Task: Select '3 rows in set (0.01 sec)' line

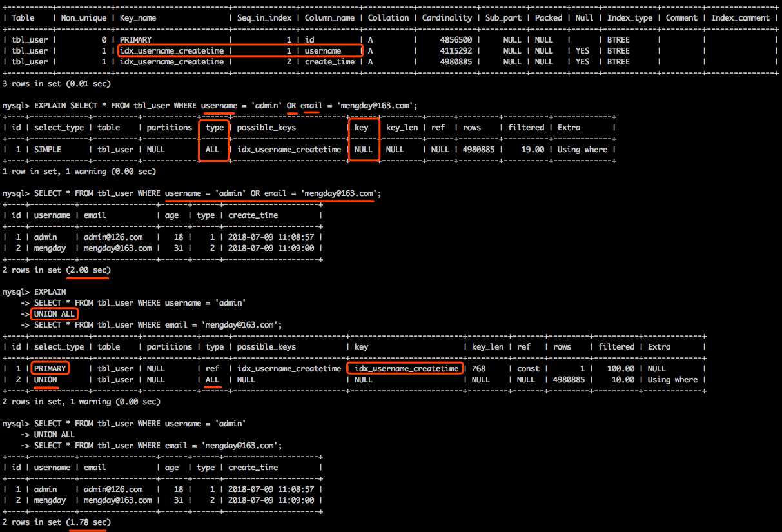Action: pyautogui.click(x=57, y=84)
